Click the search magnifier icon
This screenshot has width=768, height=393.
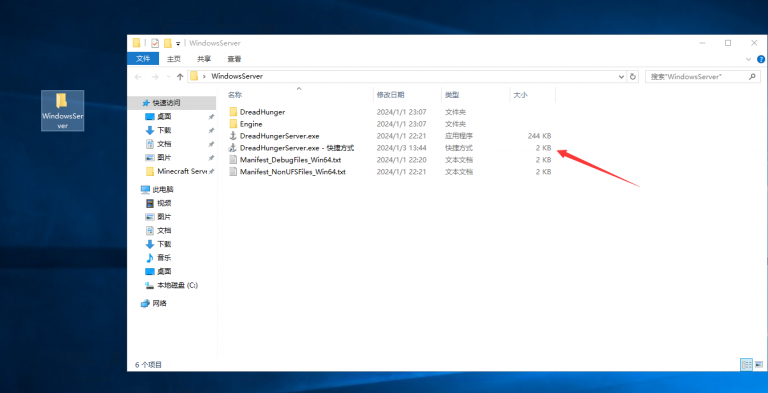point(752,76)
